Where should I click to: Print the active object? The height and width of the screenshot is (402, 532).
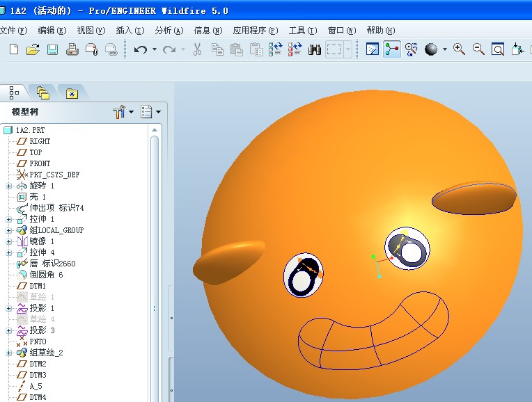click(72, 49)
